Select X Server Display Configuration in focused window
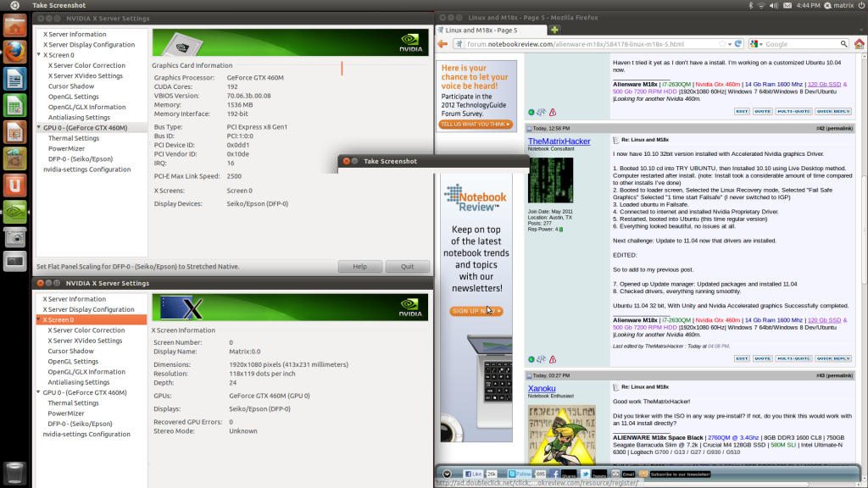 (88, 309)
